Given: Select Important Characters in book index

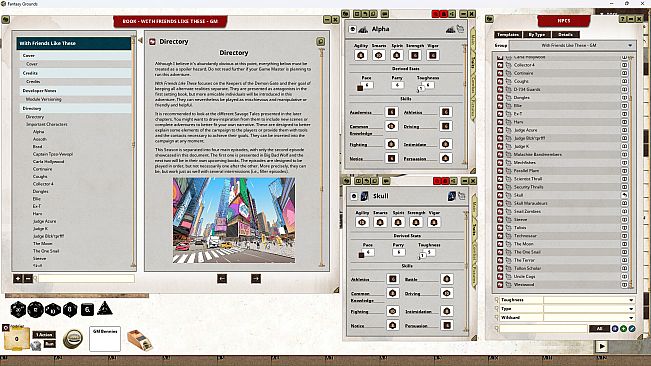Looking at the screenshot, I should coord(46,124).
